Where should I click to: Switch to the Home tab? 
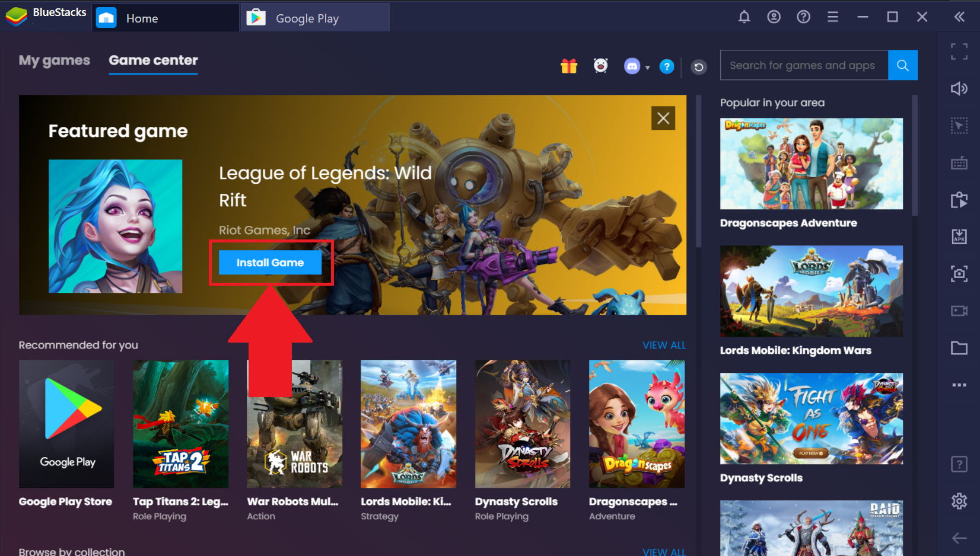click(x=166, y=18)
